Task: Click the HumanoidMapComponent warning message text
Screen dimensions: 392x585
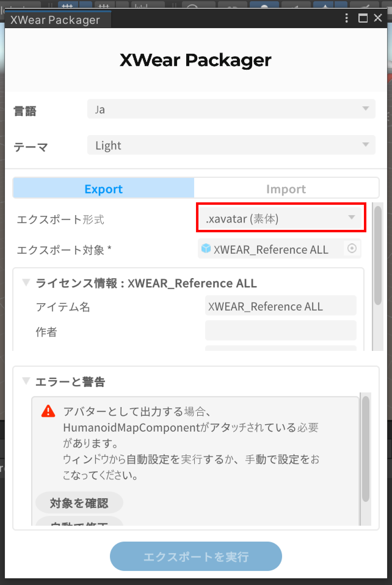Action: tap(191, 443)
